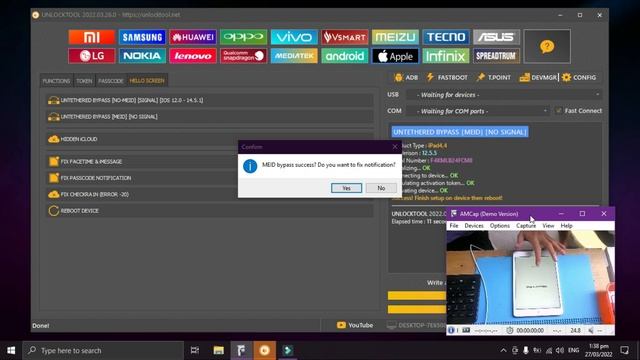Open the help question mark panel
Viewport: 640px width, 360px height.
point(547,46)
